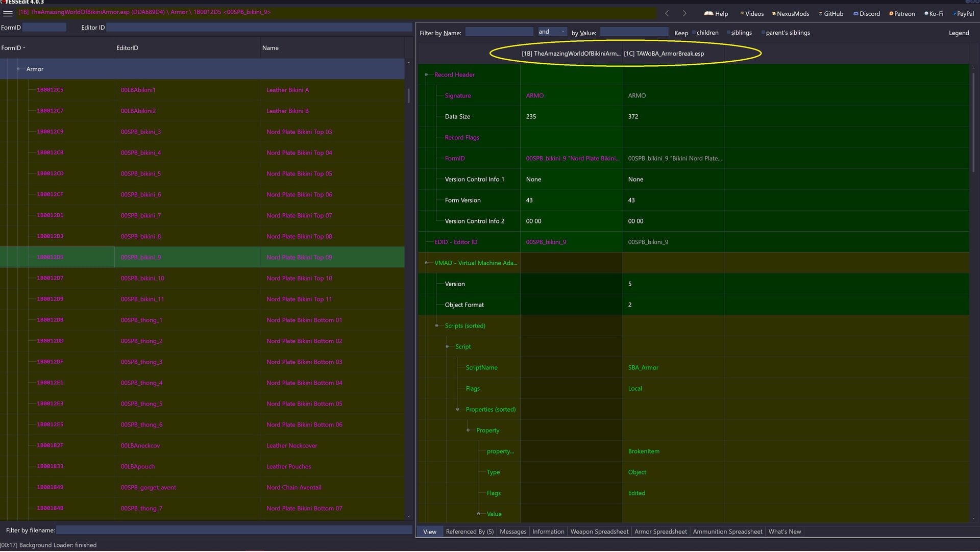The width and height of the screenshot is (980, 552).
Task: Click the BrokenItem property value
Action: tap(644, 451)
